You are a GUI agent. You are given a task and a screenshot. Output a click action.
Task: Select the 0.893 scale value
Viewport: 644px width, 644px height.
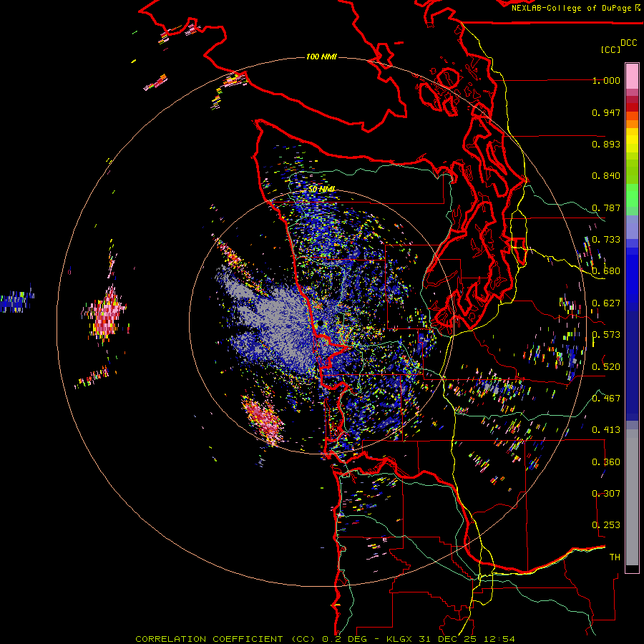tap(606, 144)
